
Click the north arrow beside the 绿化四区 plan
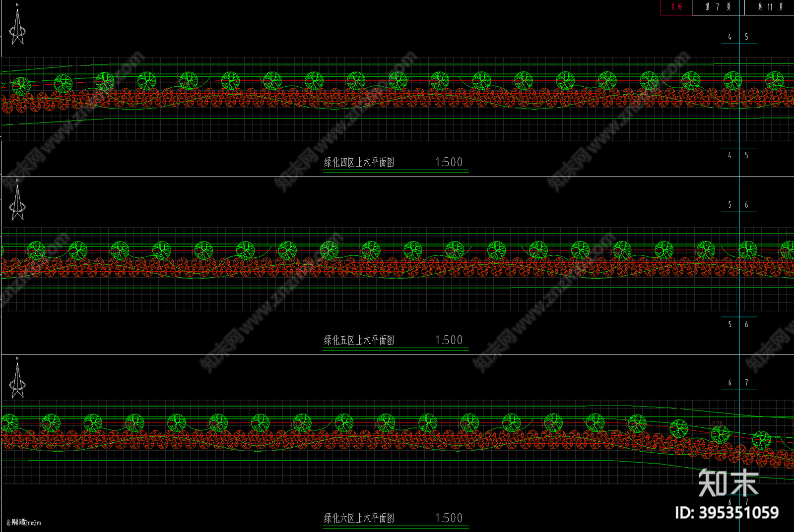click(17, 25)
